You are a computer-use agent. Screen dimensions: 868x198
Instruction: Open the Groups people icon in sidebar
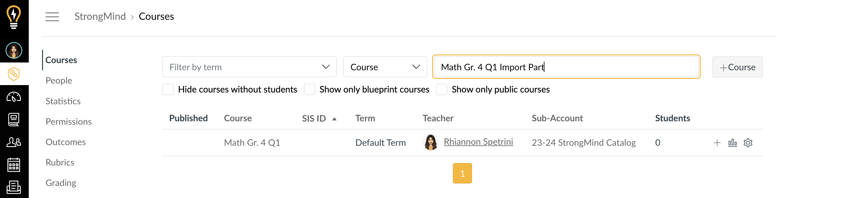14,142
